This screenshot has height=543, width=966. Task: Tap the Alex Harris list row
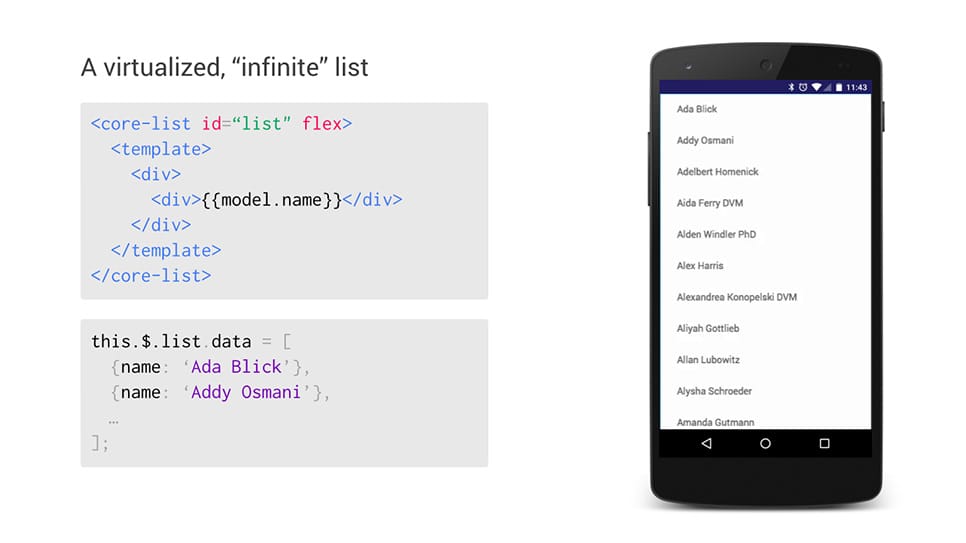click(700, 266)
